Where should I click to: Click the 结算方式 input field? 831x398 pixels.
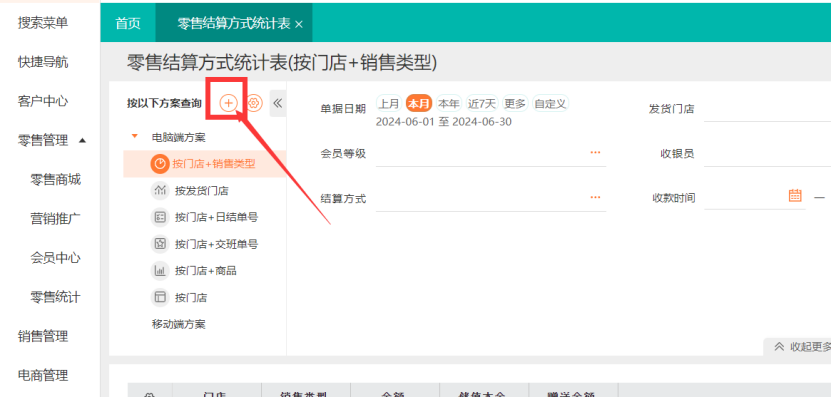[491, 198]
